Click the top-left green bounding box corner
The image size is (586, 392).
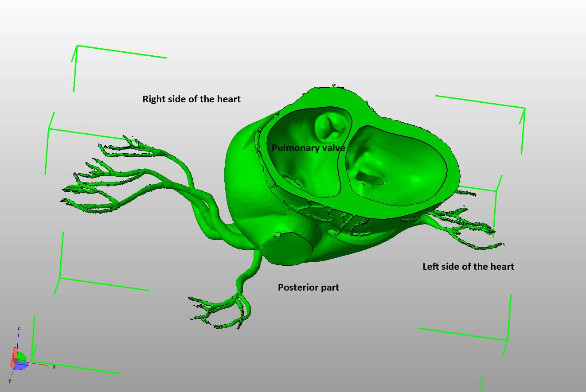pos(76,47)
